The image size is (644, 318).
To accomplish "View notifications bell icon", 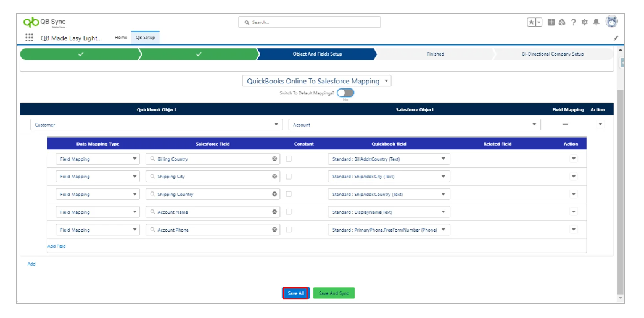I will (596, 22).
